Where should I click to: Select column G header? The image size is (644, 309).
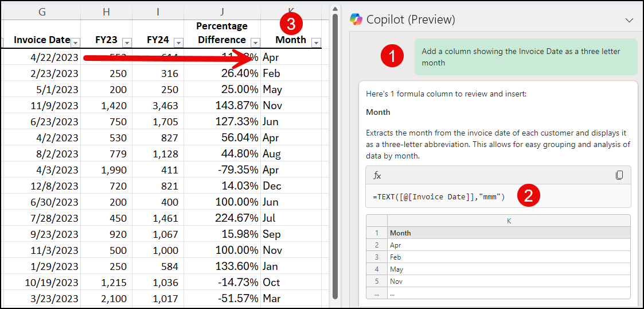tap(42, 12)
